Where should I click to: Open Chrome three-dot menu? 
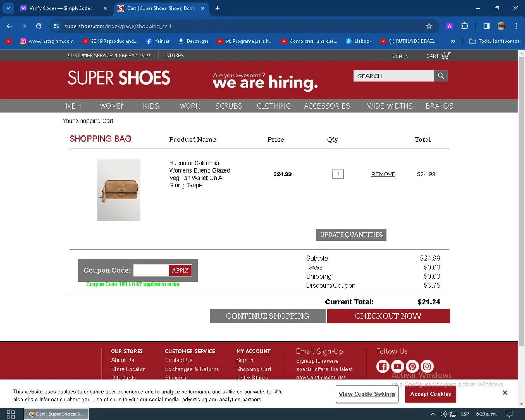516,26
